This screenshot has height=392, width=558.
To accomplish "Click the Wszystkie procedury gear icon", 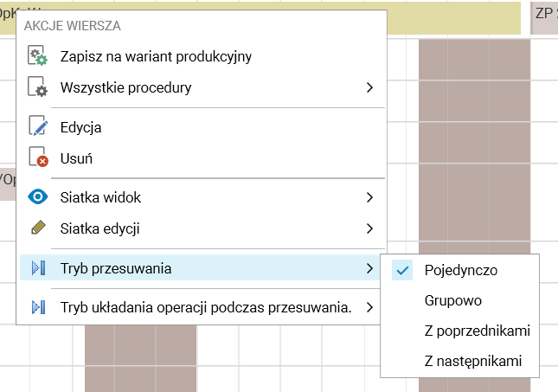I will pos(38,87).
